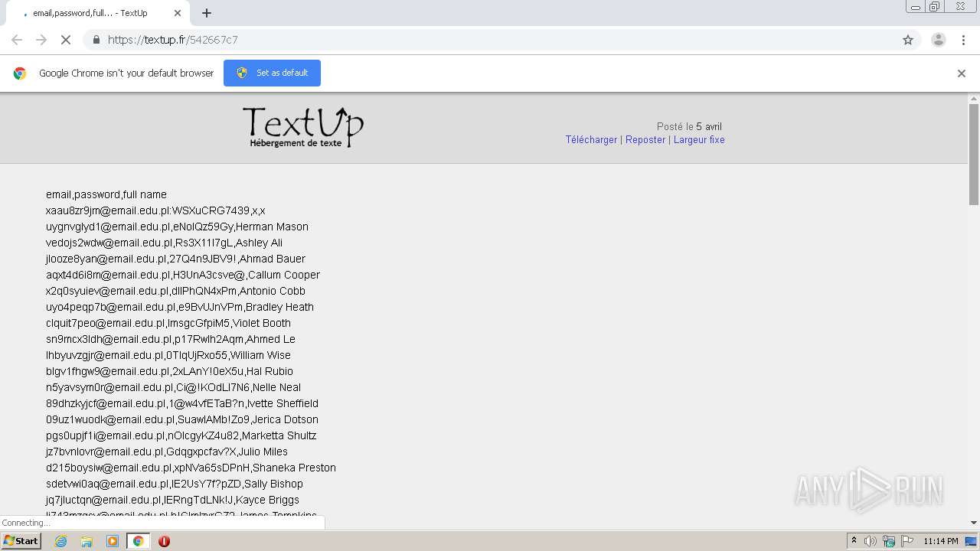Open the volume control icon
This screenshot has width=980, height=551.
pyautogui.click(x=871, y=541)
